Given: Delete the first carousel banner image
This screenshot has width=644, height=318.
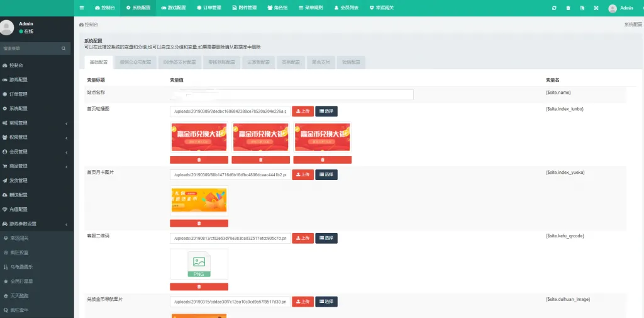Looking at the screenshot, I should point(199,159).
